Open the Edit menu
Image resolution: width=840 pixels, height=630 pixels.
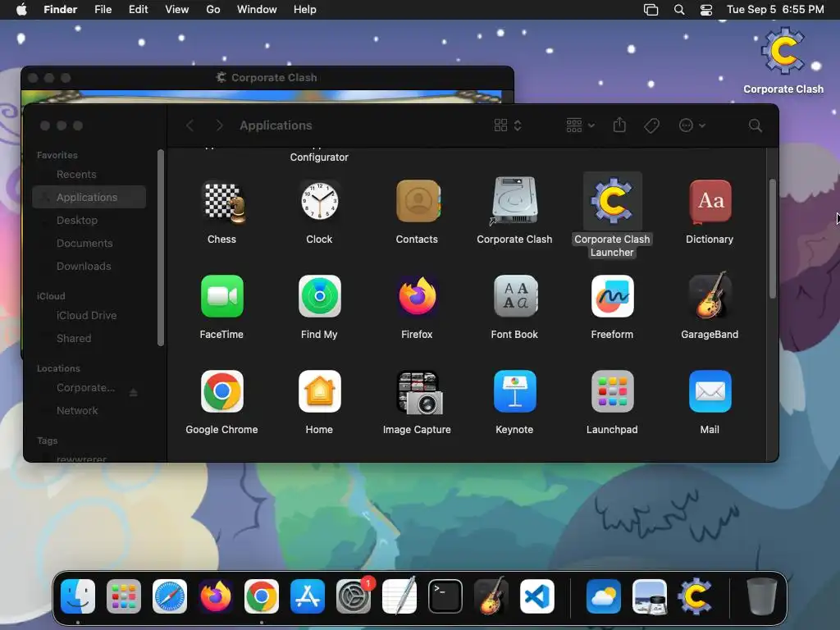(x=138, y=10)
